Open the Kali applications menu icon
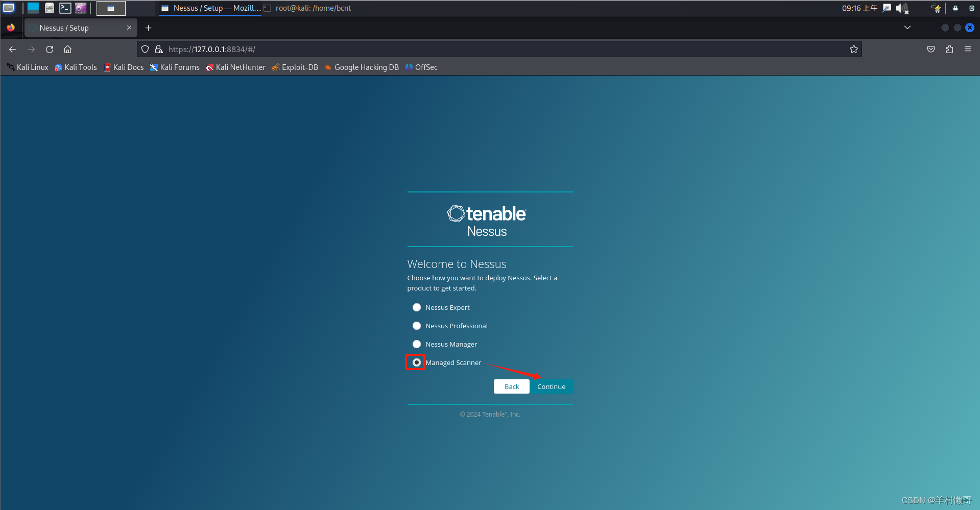The height and width of the screenshot is (510, 980). 9,8
